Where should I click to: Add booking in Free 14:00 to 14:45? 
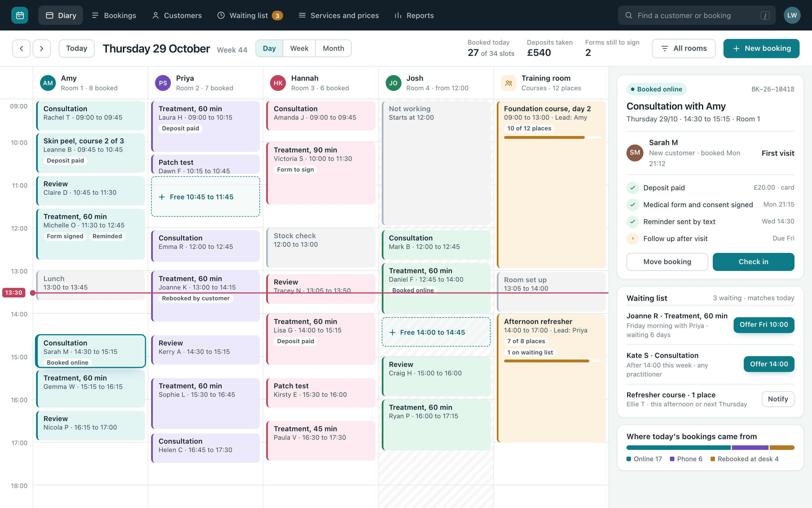tap(436, 332)
